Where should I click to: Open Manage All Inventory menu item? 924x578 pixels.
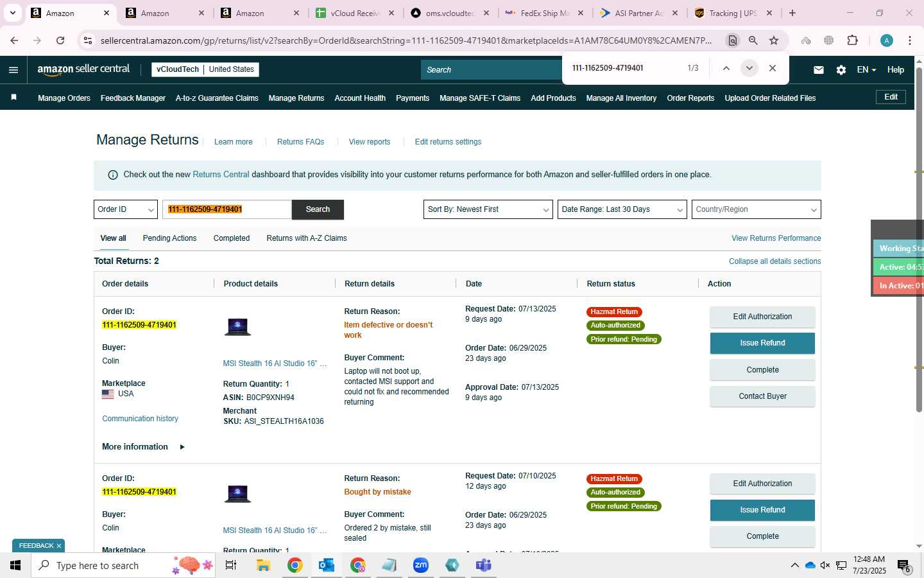click(x=621, y=98)
